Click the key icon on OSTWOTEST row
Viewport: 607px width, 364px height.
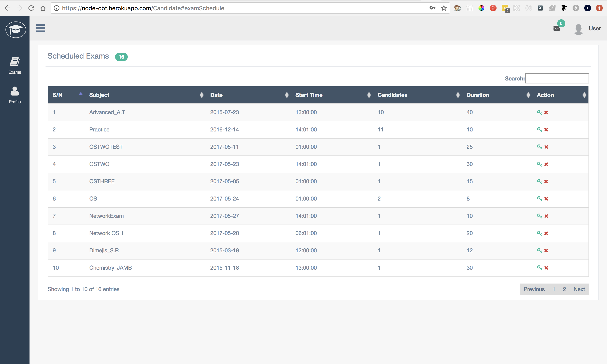pos(539,147)
